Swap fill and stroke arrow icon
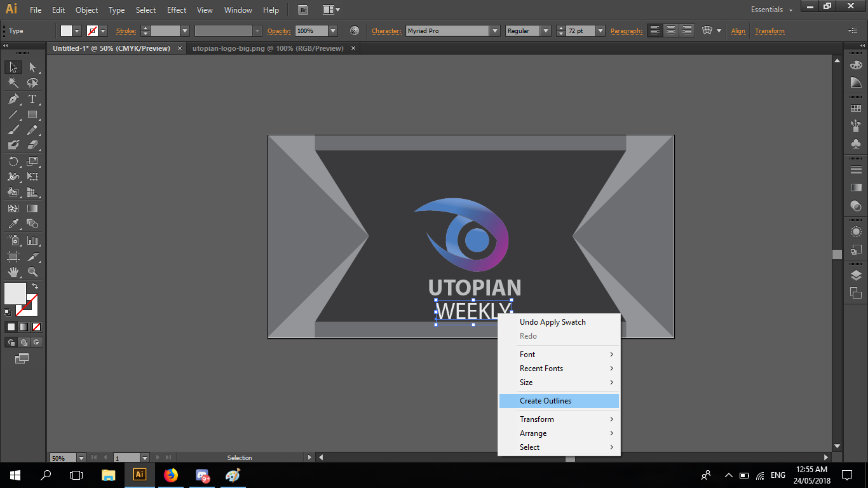The width and height of the screenshot is (868, 488). (36, 286)
